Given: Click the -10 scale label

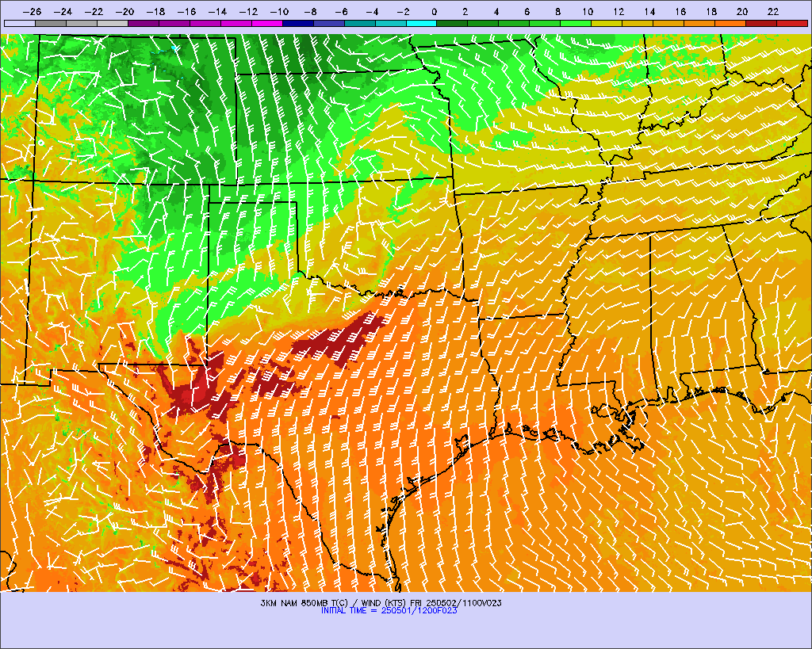Looking at the screenshot, I should [x=279, y=11].
